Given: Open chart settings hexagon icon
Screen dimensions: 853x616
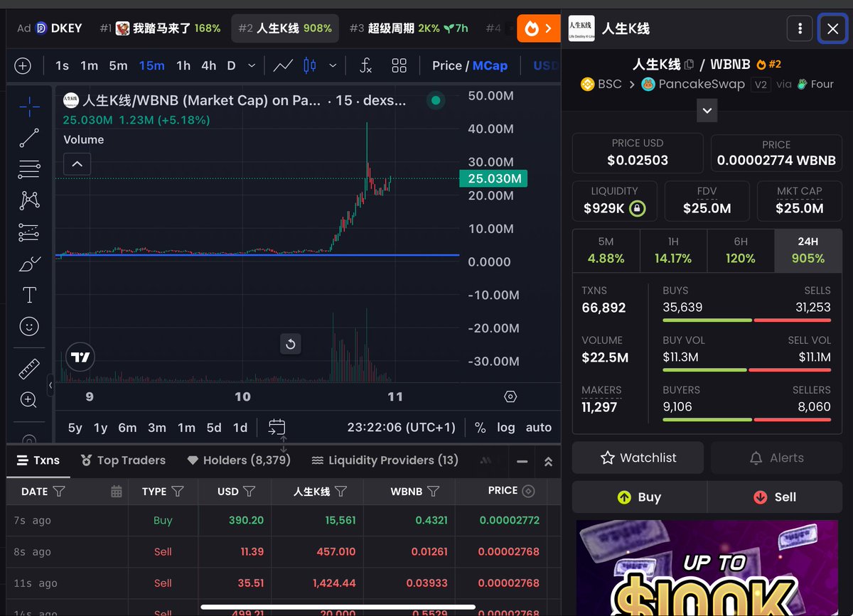Looking at the screenshot, I should point(510,396).
